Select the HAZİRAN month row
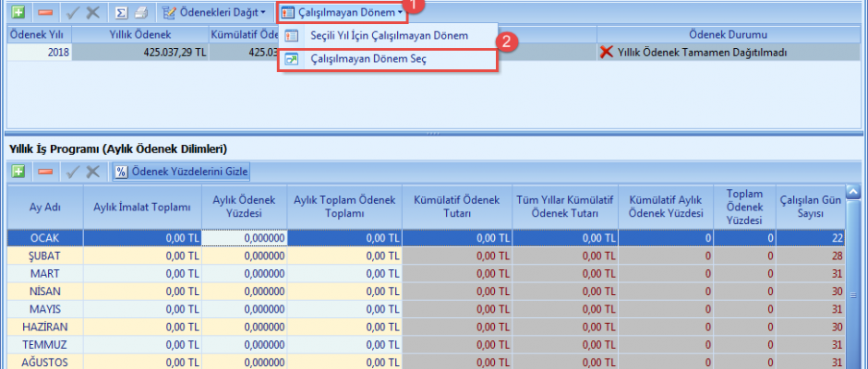Image resolution: width=868 pixels, height=369 pixels. coord(44,327)
